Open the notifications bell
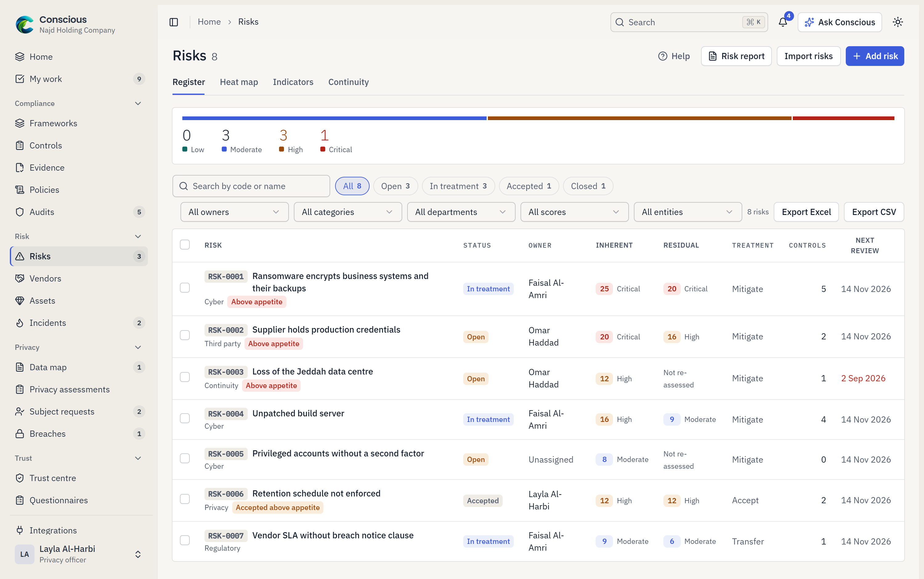 click(783, 22)
